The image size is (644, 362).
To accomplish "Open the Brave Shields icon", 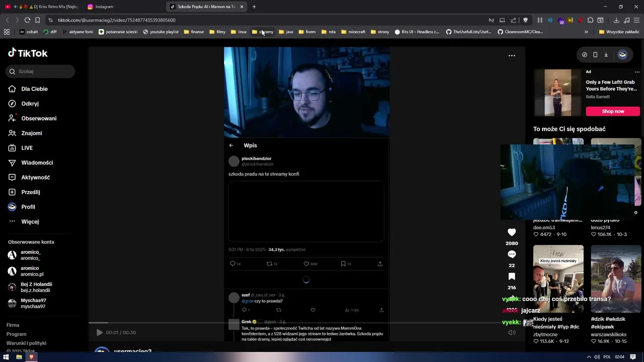I will click(x=525, y=20).
